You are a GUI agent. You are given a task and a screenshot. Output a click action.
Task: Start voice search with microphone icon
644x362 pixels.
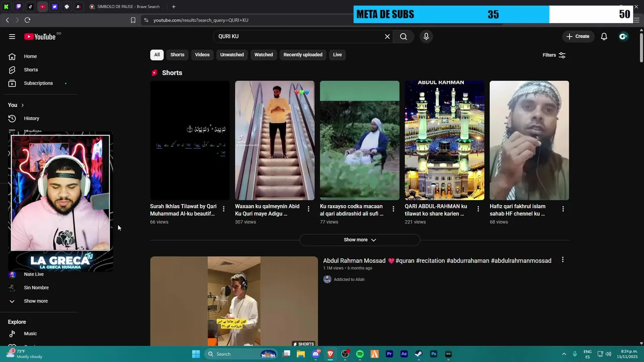click(426, 37)
